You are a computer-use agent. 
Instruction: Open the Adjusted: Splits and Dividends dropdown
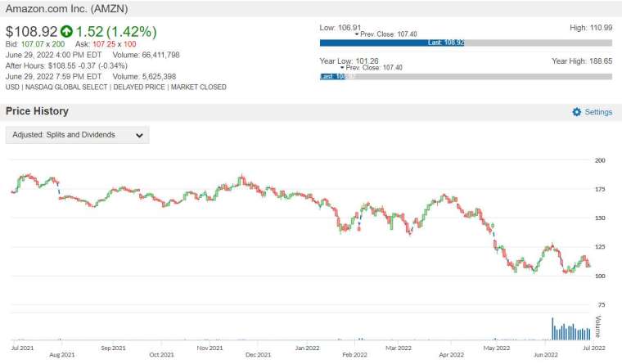78,135
